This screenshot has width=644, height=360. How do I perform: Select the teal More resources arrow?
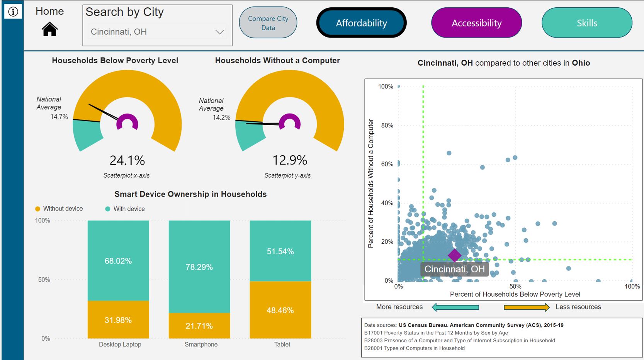(x=455, y=307)
